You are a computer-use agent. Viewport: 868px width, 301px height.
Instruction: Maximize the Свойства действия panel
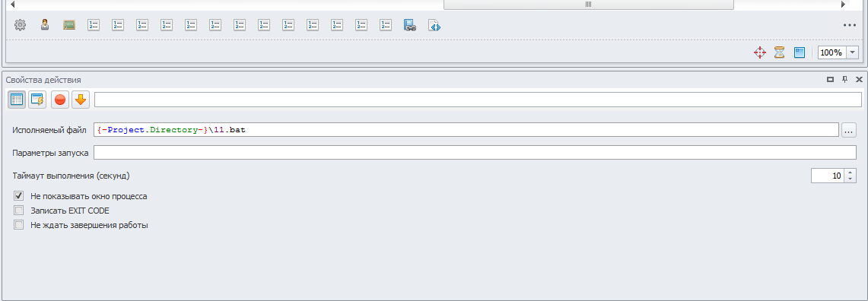(x=831, y=80)
